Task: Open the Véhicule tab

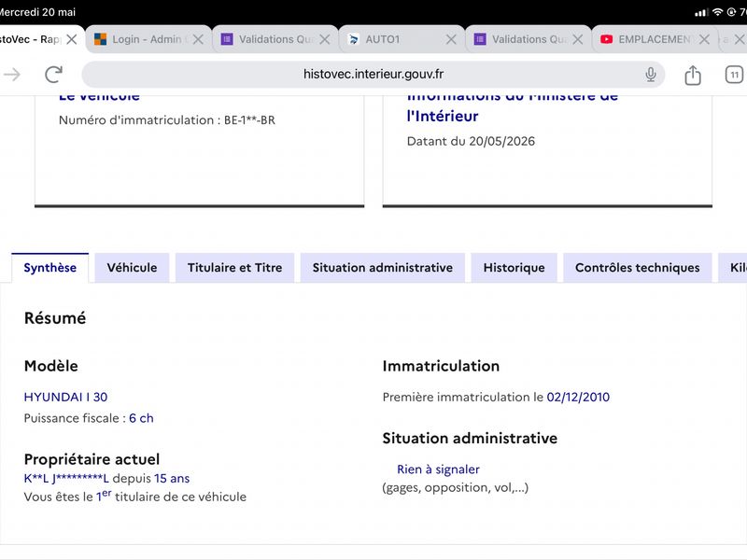Action: pyautogui.click(x=132, y=268)
